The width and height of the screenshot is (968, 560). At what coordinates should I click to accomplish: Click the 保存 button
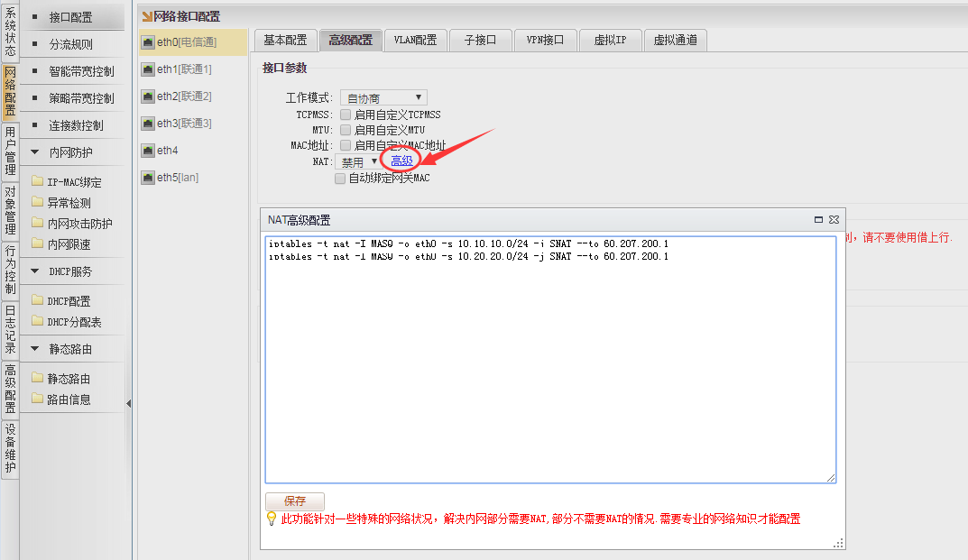[295, 501]
